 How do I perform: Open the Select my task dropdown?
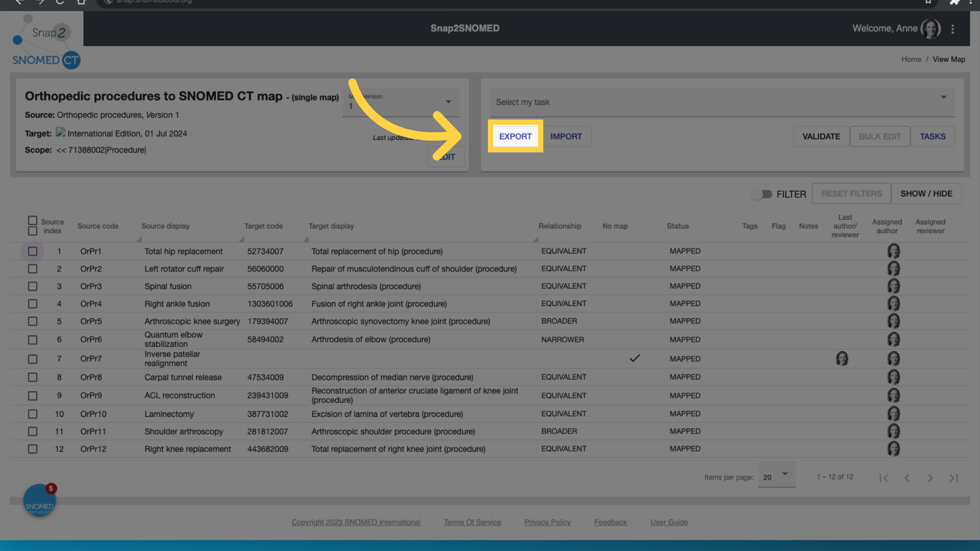coord(722,102)
